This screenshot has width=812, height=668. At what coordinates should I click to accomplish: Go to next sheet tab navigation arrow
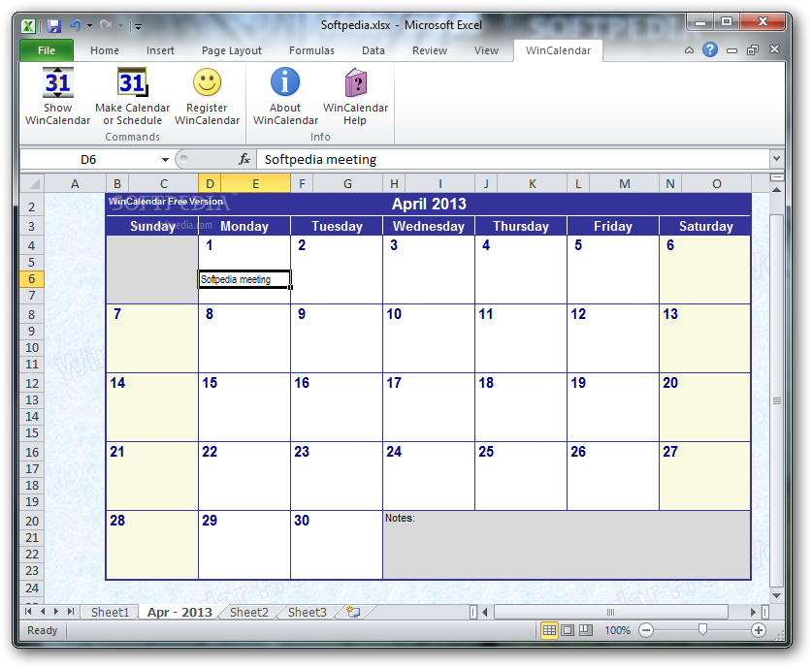(x=56, y=612)
